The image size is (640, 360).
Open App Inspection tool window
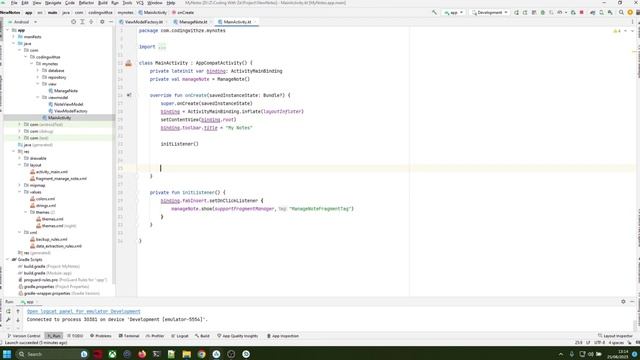point(283,336)
